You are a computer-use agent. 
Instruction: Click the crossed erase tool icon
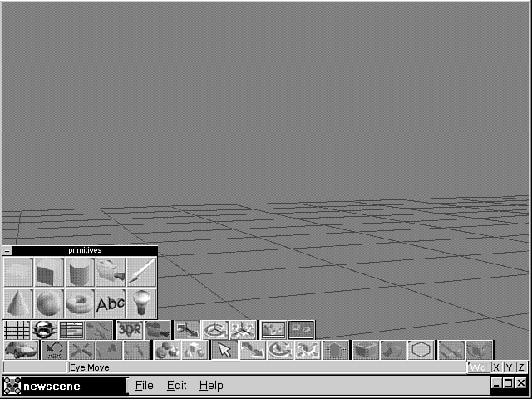(x=81, y=350)
